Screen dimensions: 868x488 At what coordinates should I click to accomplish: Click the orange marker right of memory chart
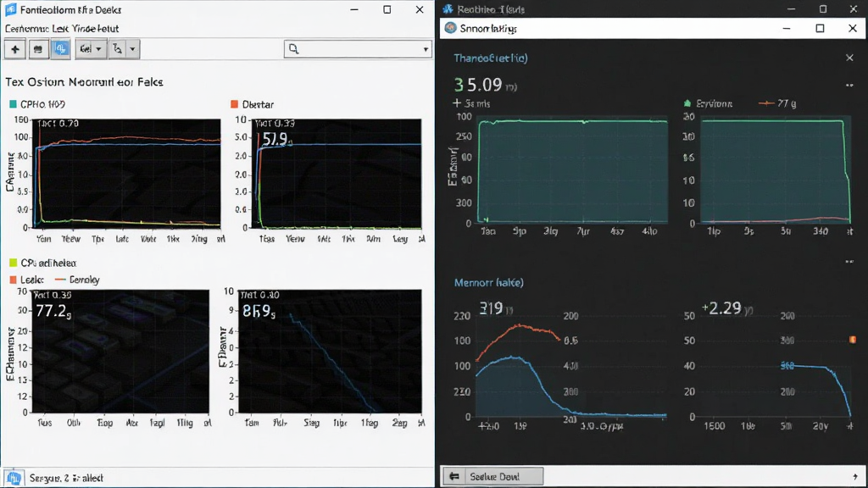(853, 340)
